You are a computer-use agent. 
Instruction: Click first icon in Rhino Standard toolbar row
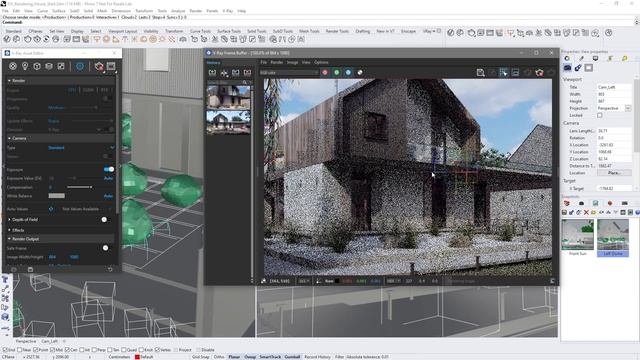[7, 40]
